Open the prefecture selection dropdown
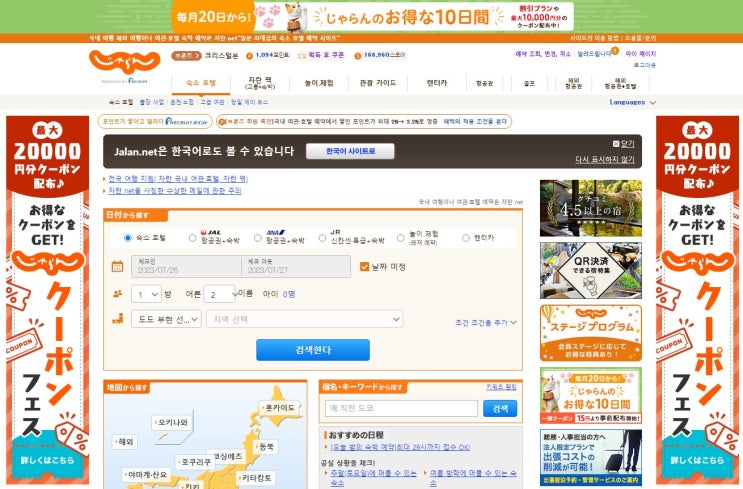Viewport: 743px width, 489px height. click(166, 319)
